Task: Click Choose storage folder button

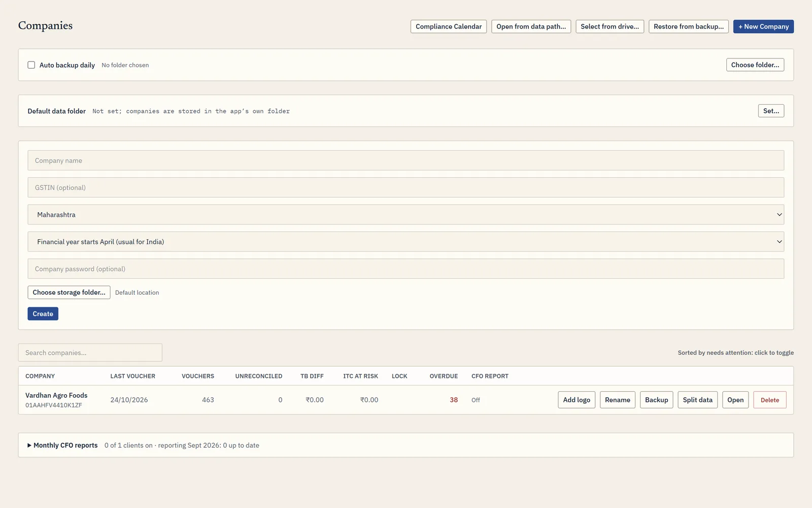Action: (x=69, y=293)
